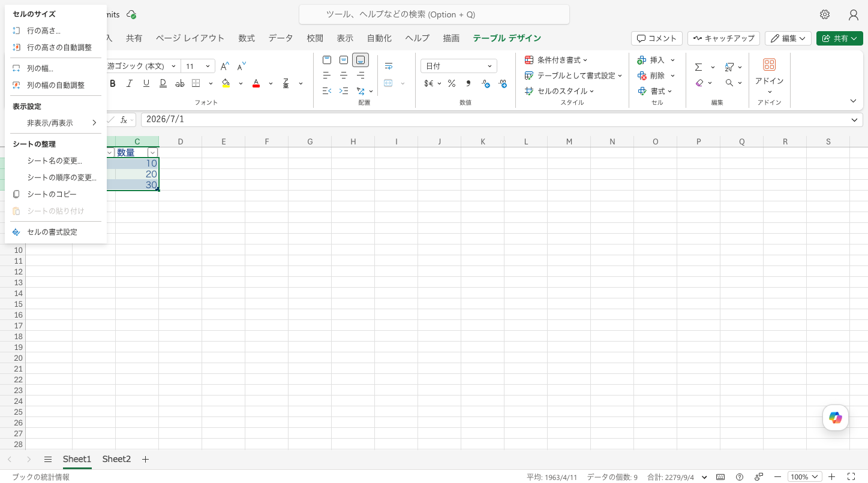Increase the decimal places
This screenshot has height=483, width=868.
pyautogui.click(x=502, y=83)
